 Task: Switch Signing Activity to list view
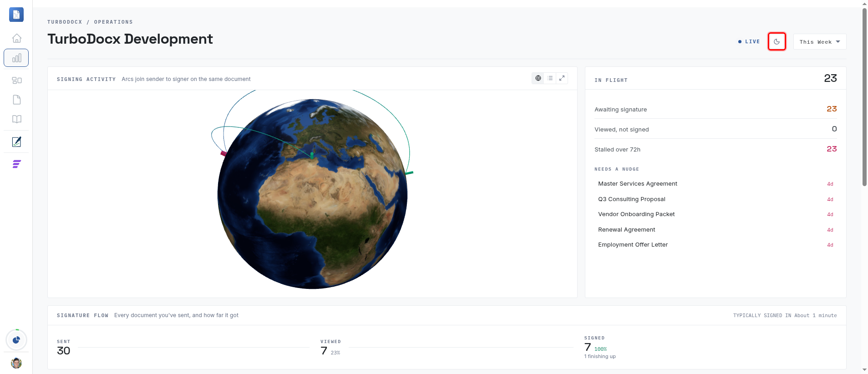[x=550, y=78]
